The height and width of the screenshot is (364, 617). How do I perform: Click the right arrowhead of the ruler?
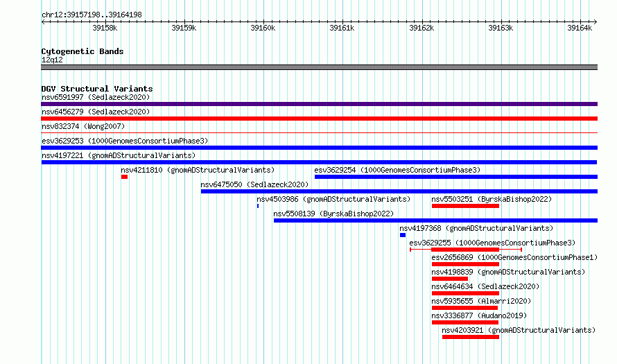pos(596,22)
